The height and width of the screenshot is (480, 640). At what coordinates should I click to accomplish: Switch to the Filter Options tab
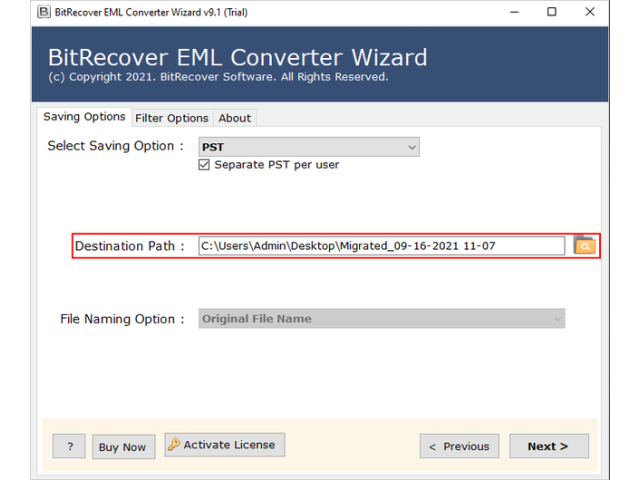pos(173,118)
